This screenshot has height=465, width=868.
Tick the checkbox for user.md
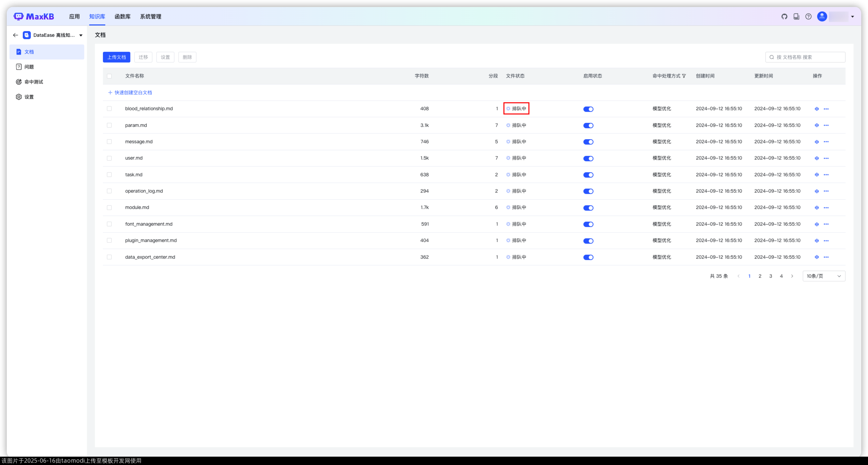[109, 158]
